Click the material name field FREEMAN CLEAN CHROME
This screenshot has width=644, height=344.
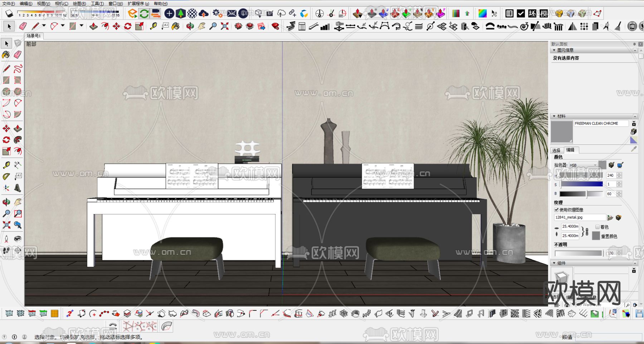tap(601, 123)
